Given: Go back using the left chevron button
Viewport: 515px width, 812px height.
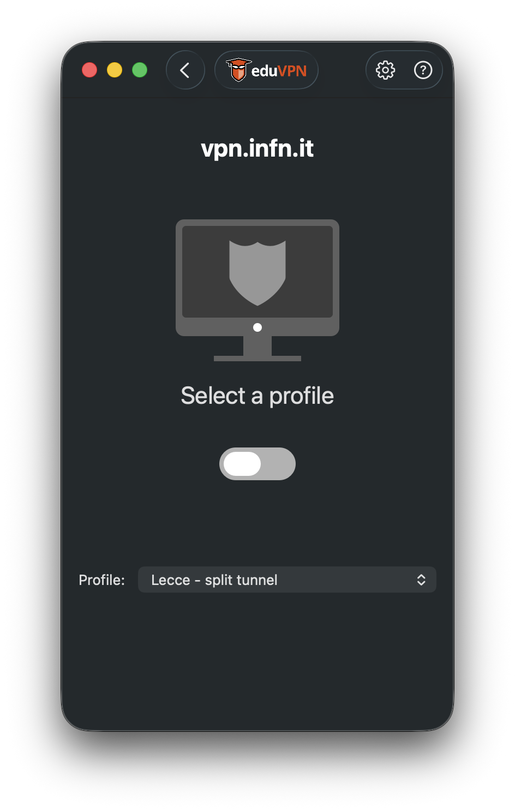Looking at the screenshot, I should coord(185,70).
